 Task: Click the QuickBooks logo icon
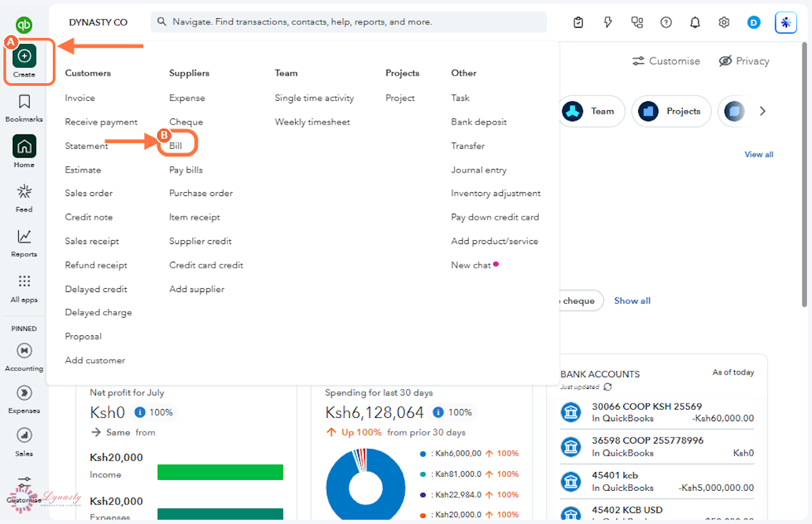pyautogui.click(x=24, y=25)
